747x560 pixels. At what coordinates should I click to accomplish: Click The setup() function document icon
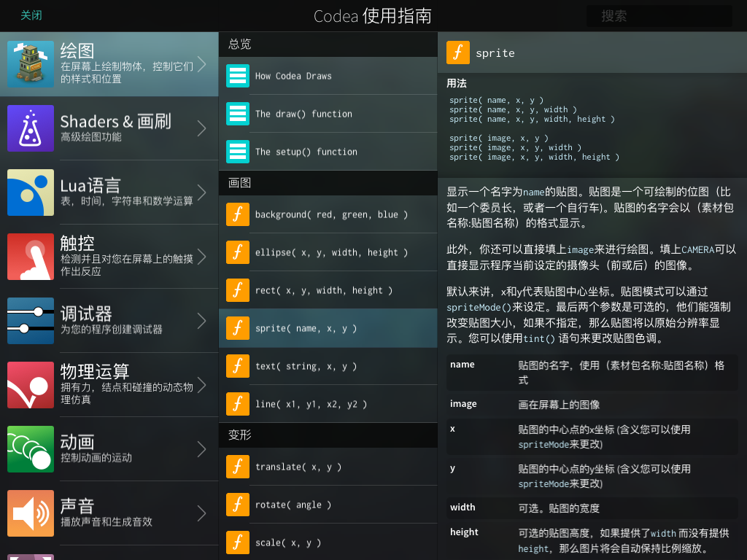point(238,152)
